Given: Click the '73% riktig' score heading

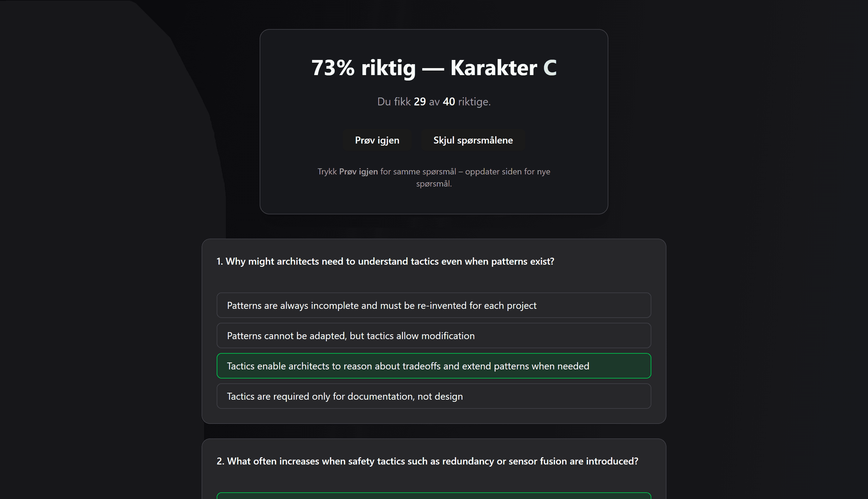Looking at the screenshot, I should [363, 68].
